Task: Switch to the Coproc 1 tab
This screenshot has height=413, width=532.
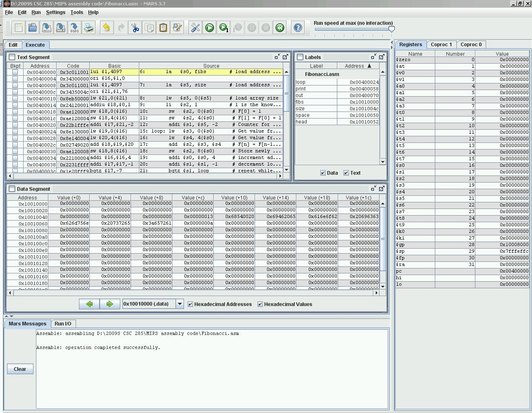Action: [441, 45]
